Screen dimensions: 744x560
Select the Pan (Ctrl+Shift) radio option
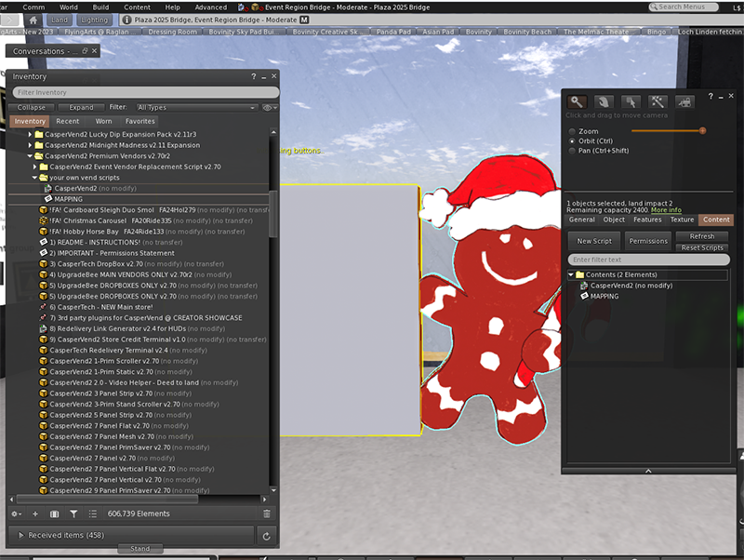point(571,150)
